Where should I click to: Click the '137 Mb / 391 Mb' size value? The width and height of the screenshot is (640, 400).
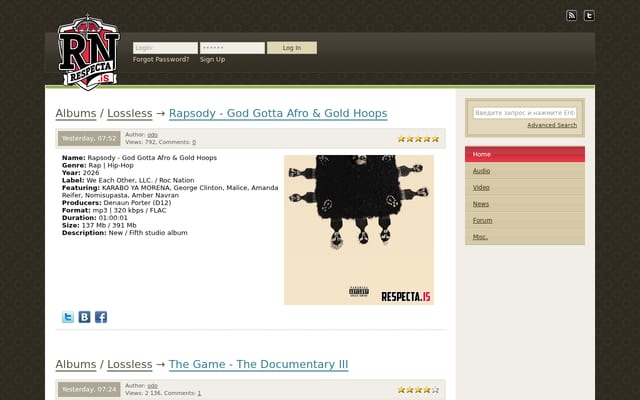point(109,225)
